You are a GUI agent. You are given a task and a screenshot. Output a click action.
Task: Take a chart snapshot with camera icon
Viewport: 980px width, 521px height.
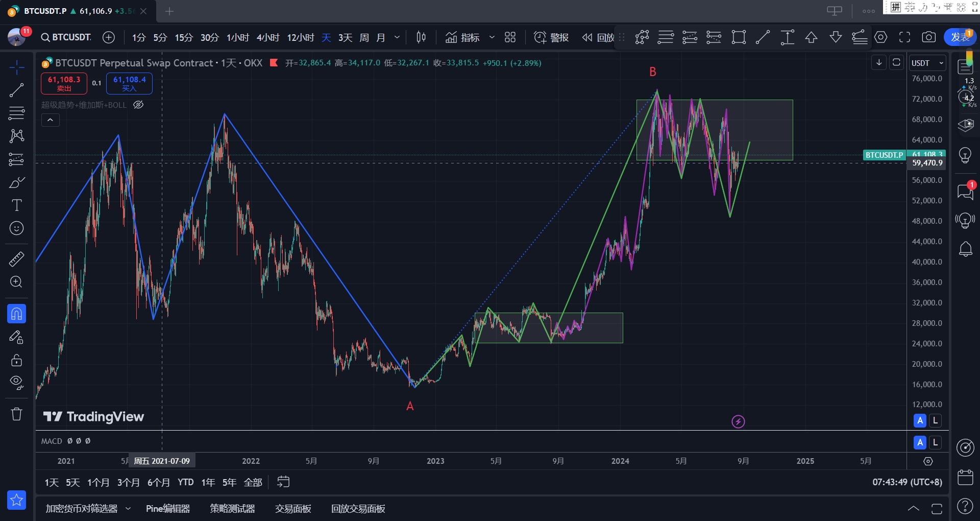pyautogui.click(x=929, y=37)
